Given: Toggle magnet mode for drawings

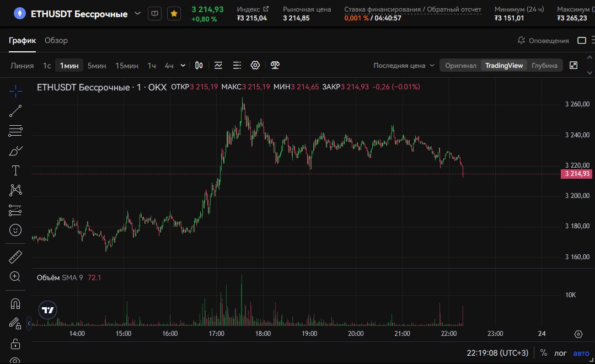Looking at the screenshot, I should click(x=15, y=304).
